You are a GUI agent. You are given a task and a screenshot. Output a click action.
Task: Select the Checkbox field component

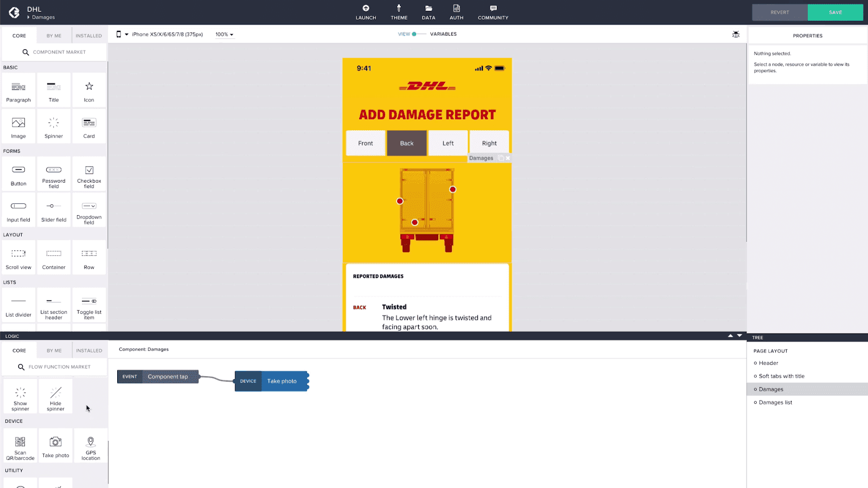(x=89, y=174)
